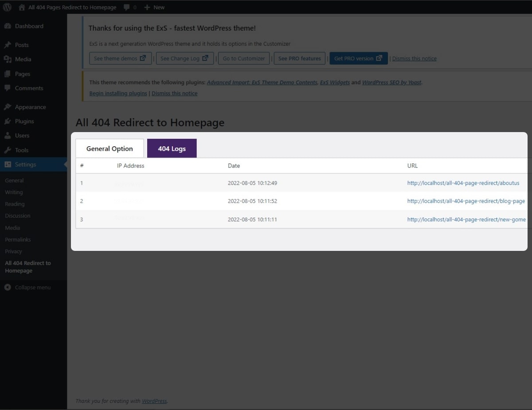Image resolution: width=532 pixels, height=410 pixels.
Task: Click the Appearance paintbrush icon
Action: pos(8,107)
